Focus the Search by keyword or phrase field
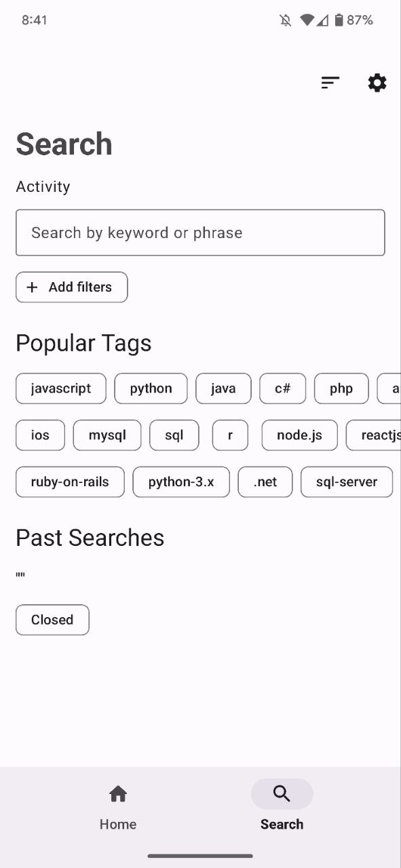The height and width of the screenshot is (868, 401). pyautogui.click(x=200, y=233)
